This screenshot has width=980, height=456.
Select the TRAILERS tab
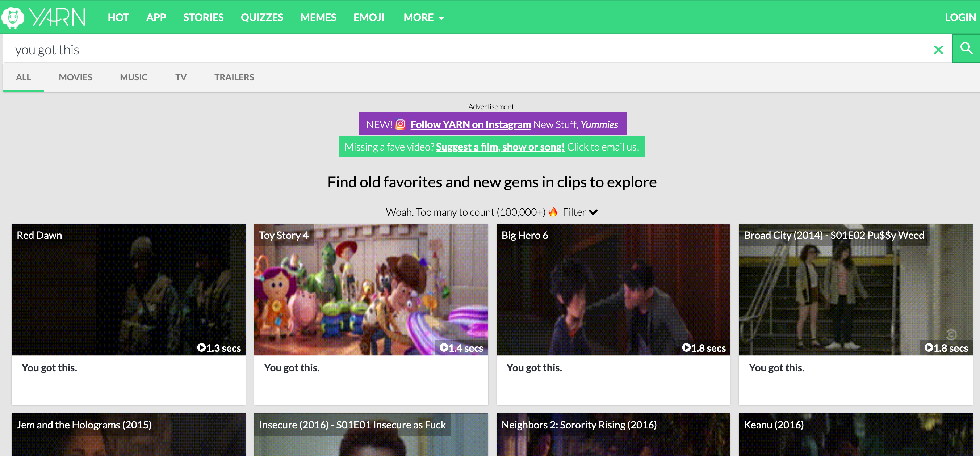click(x=234, y=77)
